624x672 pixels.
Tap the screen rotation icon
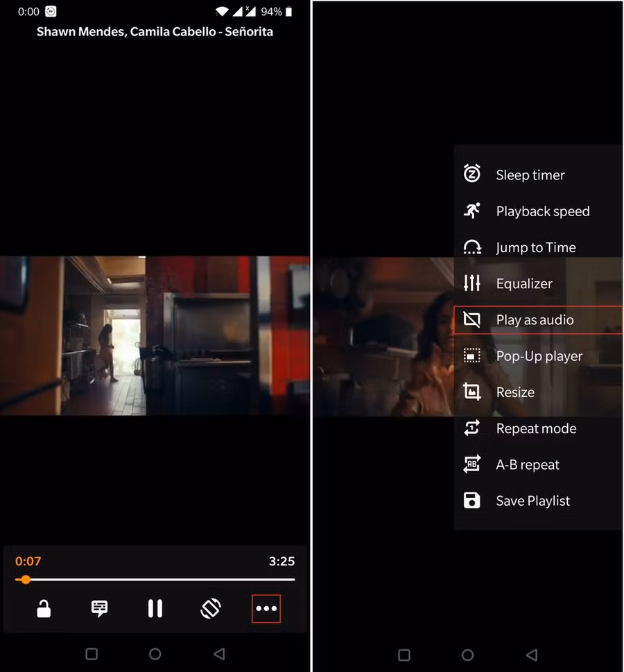point(211,609)
